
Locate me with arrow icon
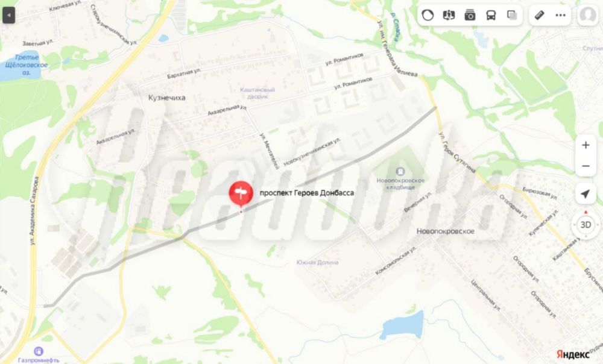click(x=586, y=193)
